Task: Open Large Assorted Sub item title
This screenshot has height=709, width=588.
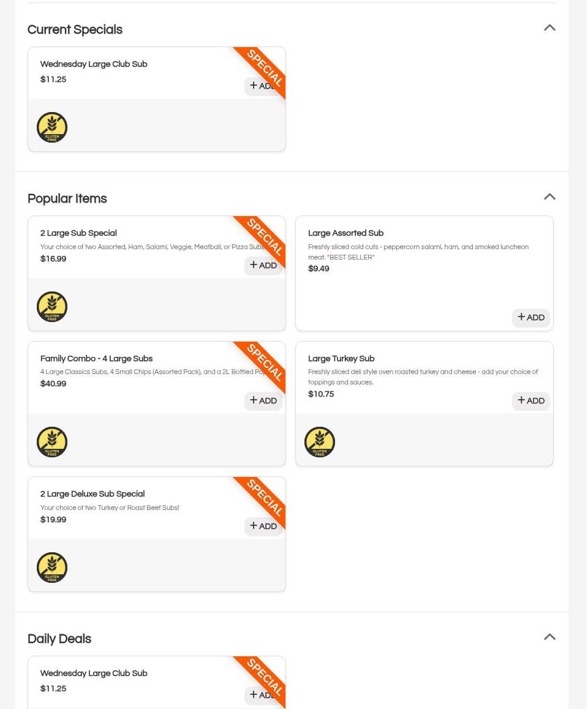Action: pos(345,233)
